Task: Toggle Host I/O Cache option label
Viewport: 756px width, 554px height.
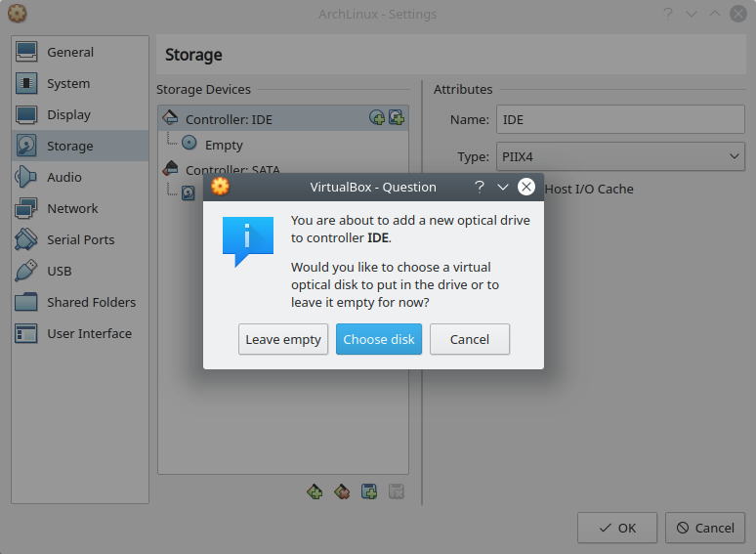Action: pyautogui.click(x=589, y=189)
